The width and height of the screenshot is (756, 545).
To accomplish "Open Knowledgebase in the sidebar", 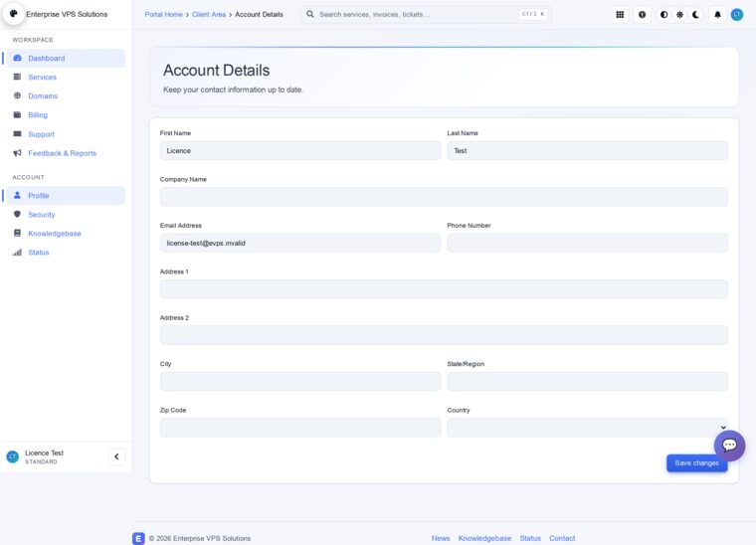I will [x=66, y=234].
